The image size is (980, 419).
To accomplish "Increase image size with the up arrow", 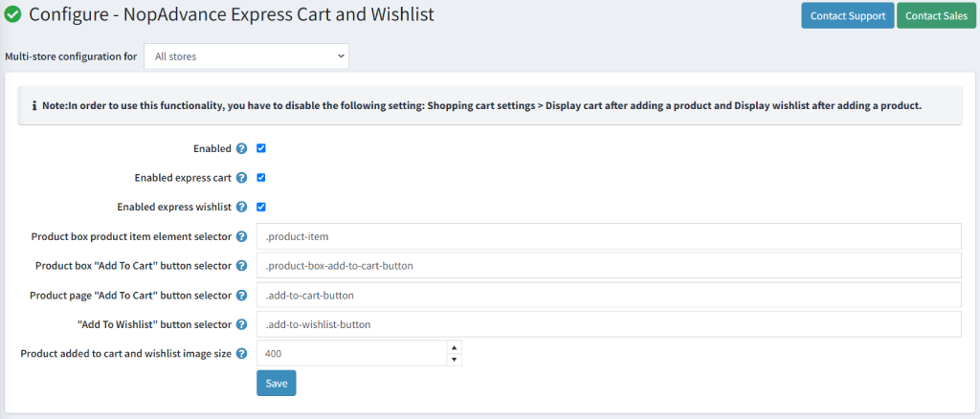I will pyautogui.click(x=455, y=347).
